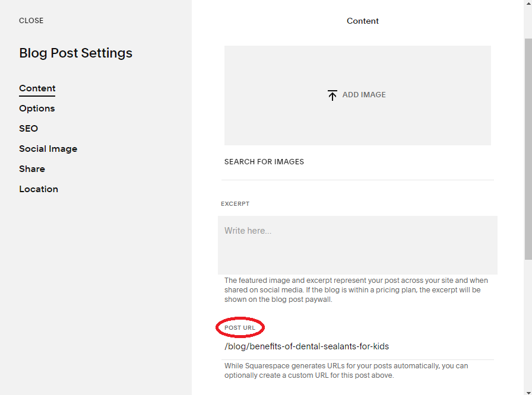Click SEARCH FOR IMAGES
This screenshot has width=532, height=395.
click(x=264, y=162)
